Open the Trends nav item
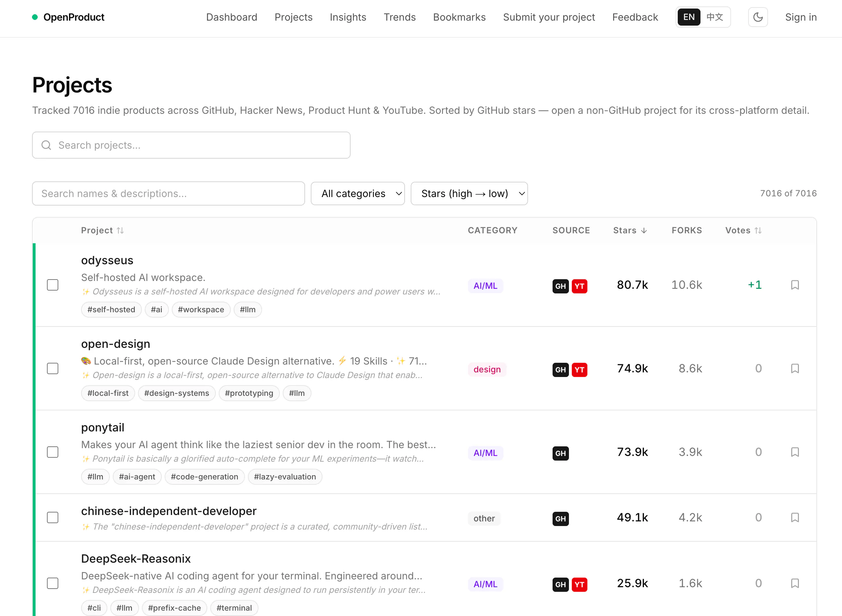The height and width of the screenshot is (616, 842). point(400,17)
